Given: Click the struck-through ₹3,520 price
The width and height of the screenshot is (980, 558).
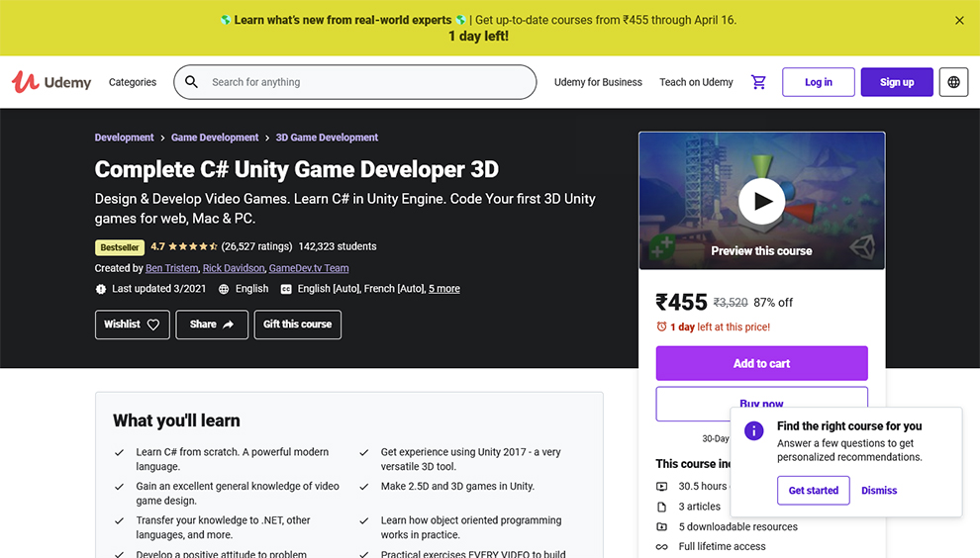Looking at the screenshot, I should point(731,303).
